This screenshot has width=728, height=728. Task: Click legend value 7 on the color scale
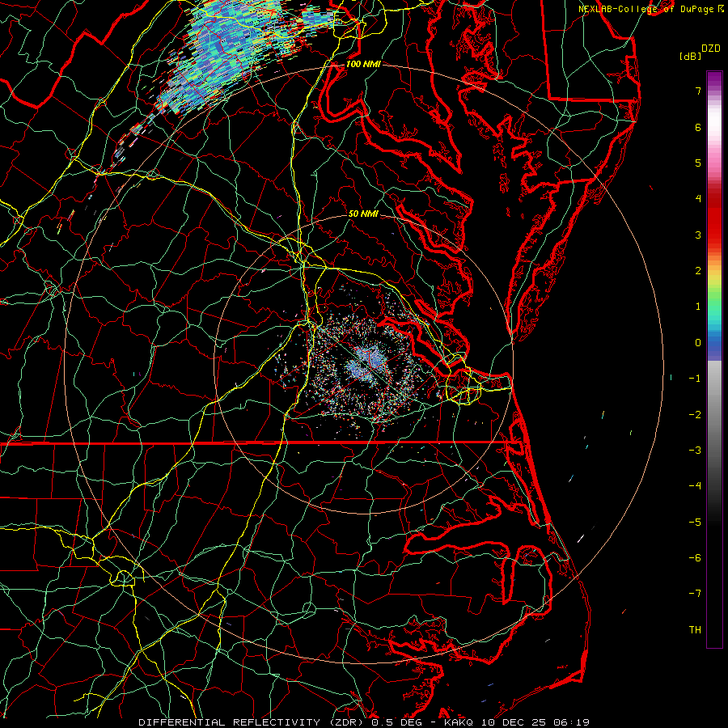(698, 91)
